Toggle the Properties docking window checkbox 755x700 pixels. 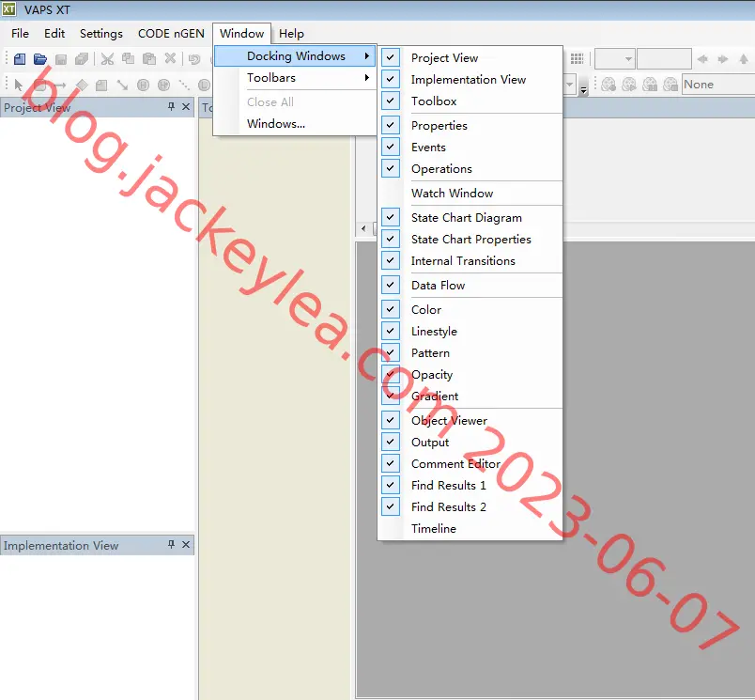click(x=391, y=125)
